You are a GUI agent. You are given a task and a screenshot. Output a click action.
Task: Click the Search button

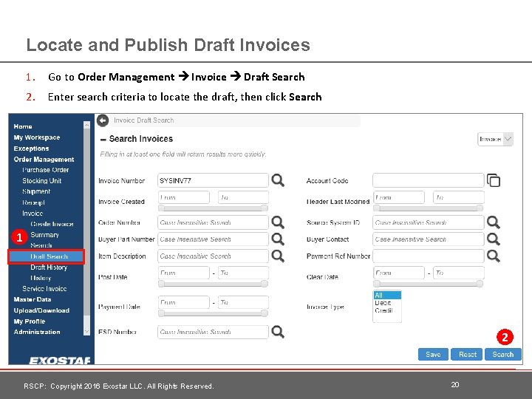[x=503, y=354]
